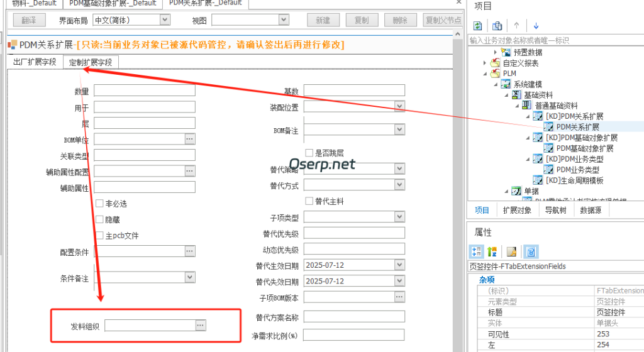Switch property grid to categorized view icon
Screen dimensions: 644x352
point(477,251)
